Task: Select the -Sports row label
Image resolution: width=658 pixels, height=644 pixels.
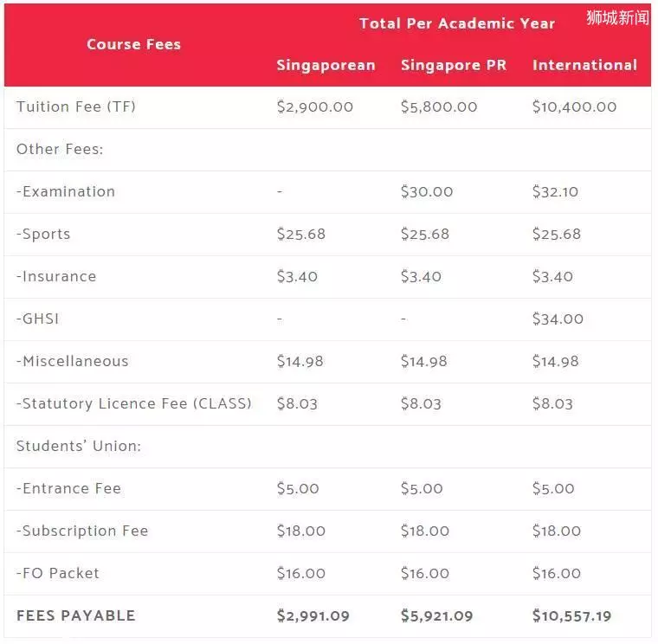Action: (x=43, y=234)
